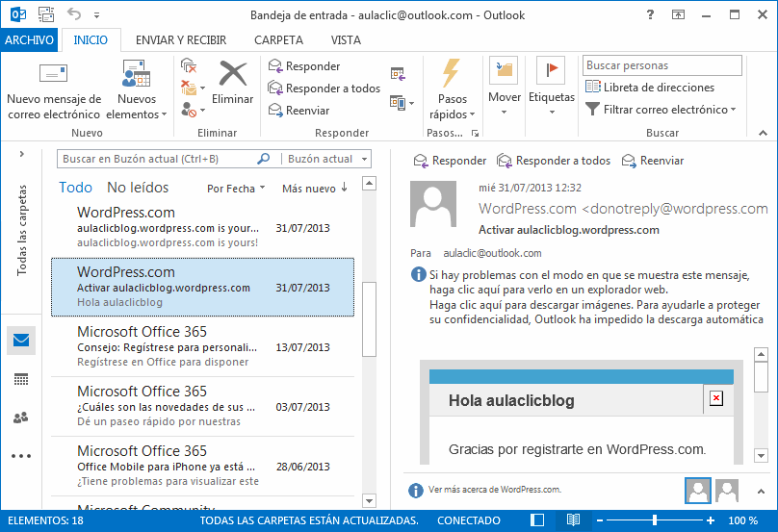Click the info bar about message display

[x=587, y=297]
